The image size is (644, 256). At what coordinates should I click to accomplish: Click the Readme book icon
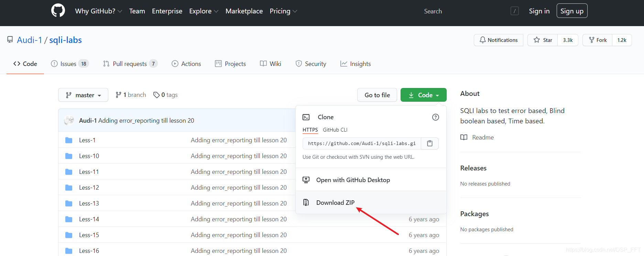[x=464, y=137]
